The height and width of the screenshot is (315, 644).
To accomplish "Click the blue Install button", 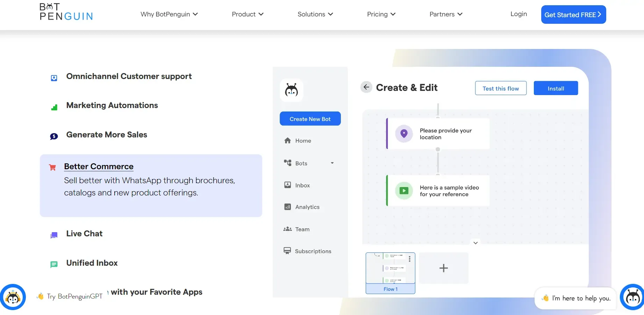I will pos(556,88).
